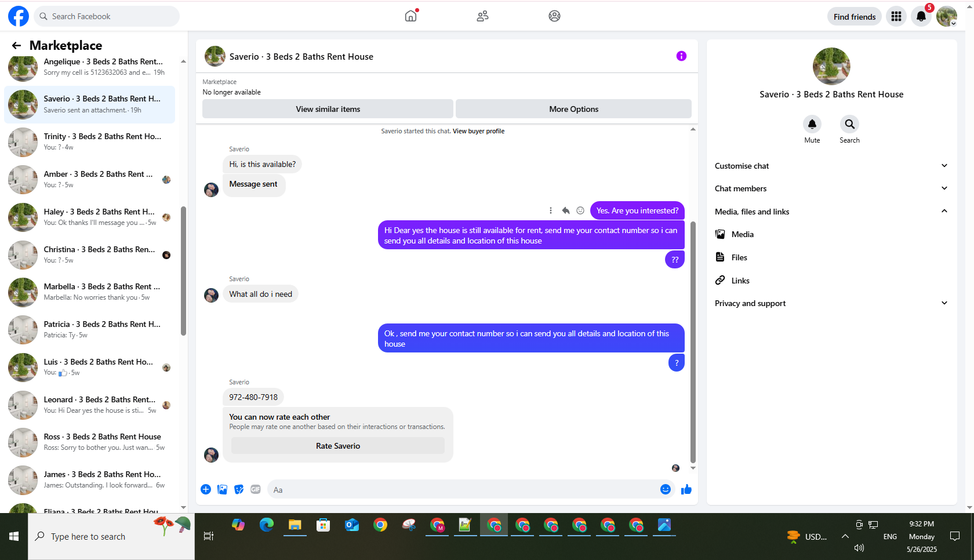The height and width of the screenshot is (560, 974).
Task: Open the Haley rent house conversation
Action: click(x=89, y=217)
